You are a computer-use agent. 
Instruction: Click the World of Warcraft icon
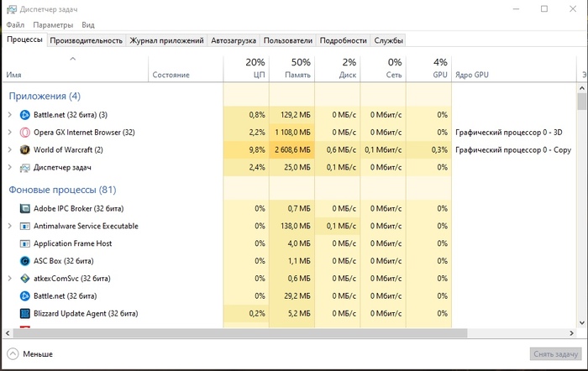tap(25, 149)
